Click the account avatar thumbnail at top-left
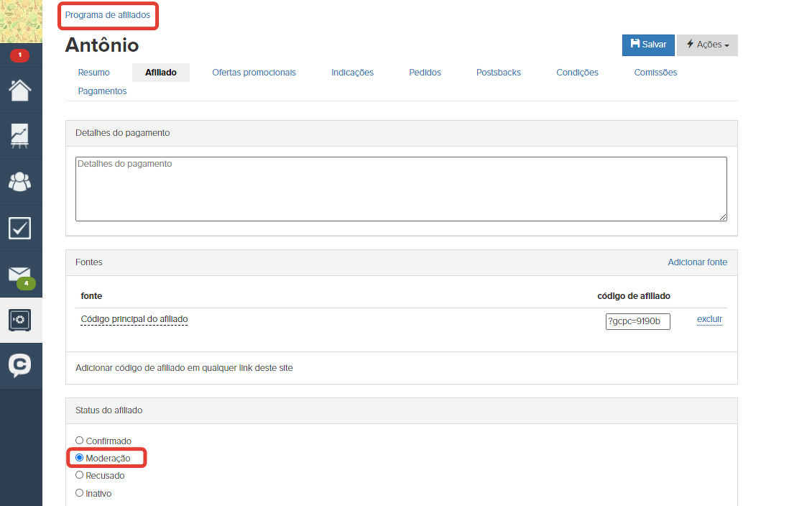This screenshot has width=812, height=506. pos(21,21)
